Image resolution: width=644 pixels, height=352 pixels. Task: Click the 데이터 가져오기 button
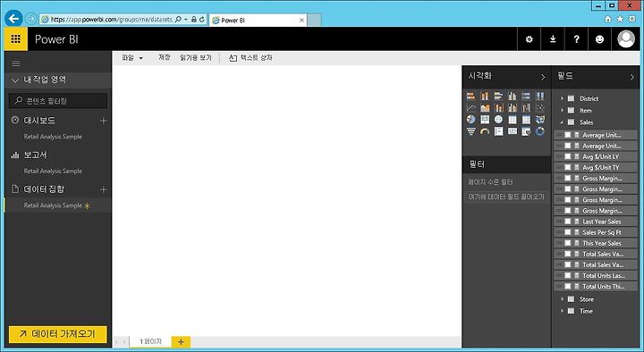pyautogui.click(x=58, y=334)
